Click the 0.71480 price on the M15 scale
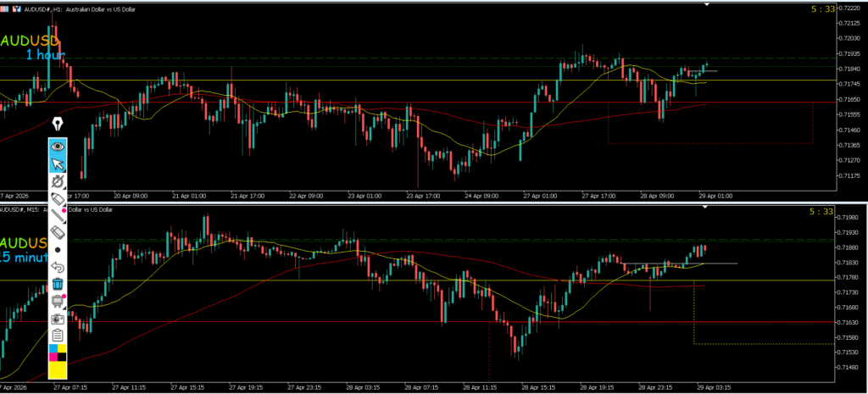Screen dimensions: 868x394 849,367
